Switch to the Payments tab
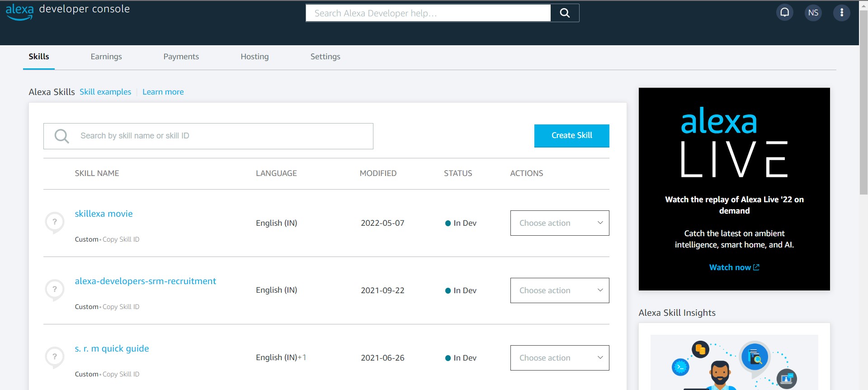 (181, 57)
